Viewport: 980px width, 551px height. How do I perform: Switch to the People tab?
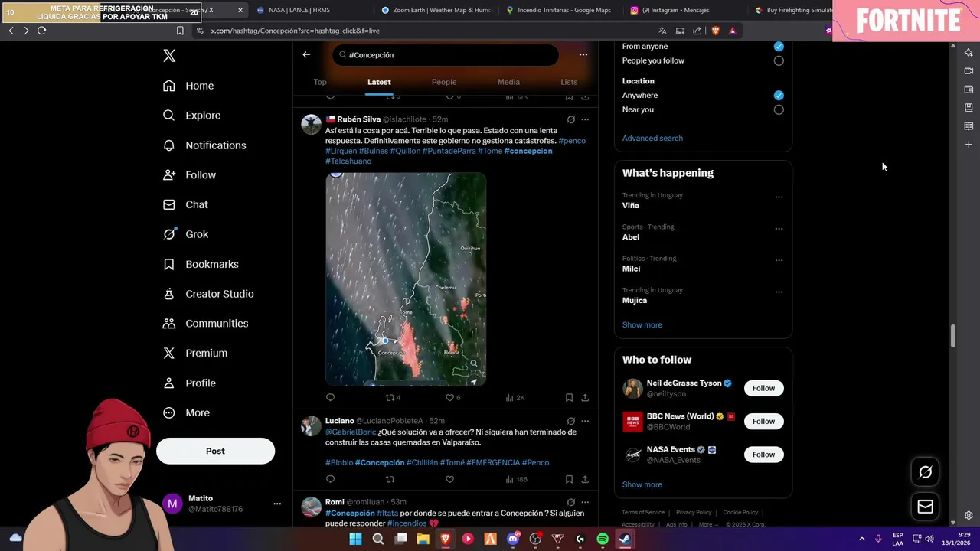[444, 82]
